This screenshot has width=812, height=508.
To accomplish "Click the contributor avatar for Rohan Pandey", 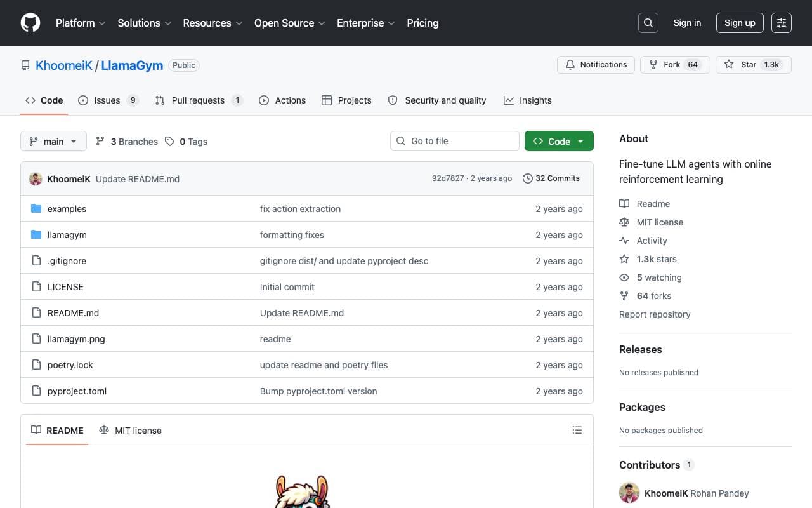I will coord(629,493).
